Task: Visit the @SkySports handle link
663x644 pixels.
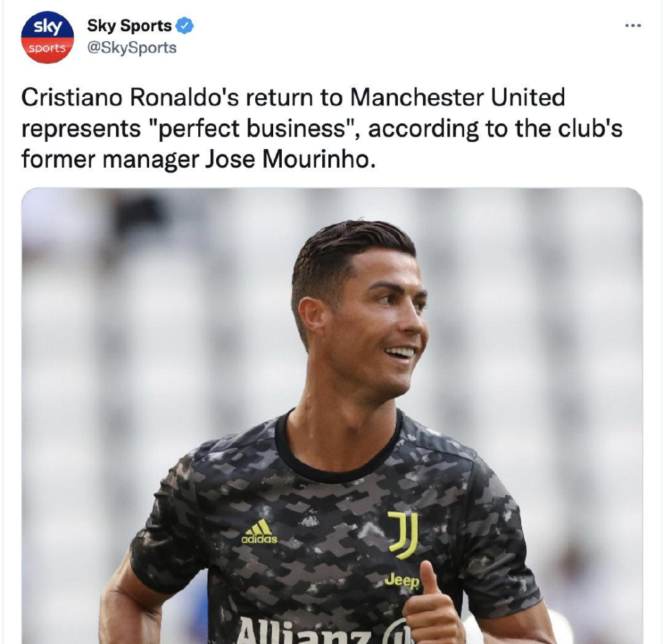Action: coord(131,47)
